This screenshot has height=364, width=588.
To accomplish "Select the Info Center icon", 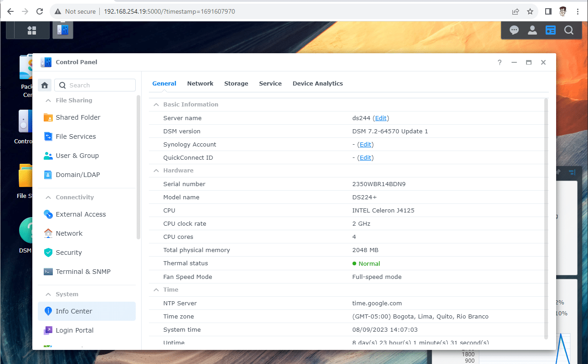I will 48,311.
